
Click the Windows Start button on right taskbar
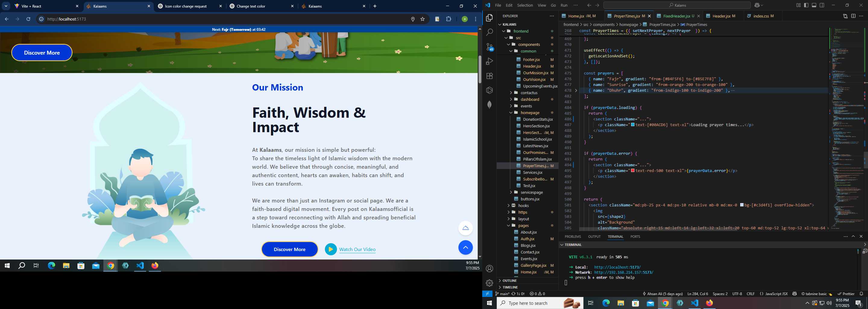(x=489, y=303)
